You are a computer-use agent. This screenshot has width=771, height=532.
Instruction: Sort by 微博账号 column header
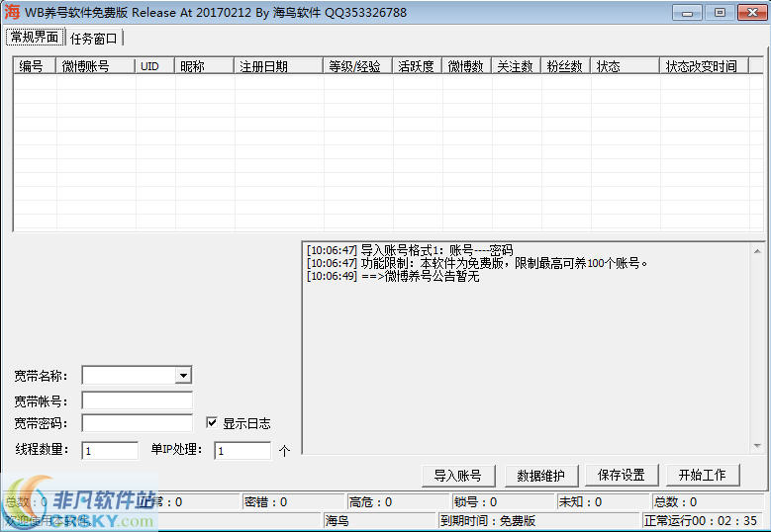[95, 66]
